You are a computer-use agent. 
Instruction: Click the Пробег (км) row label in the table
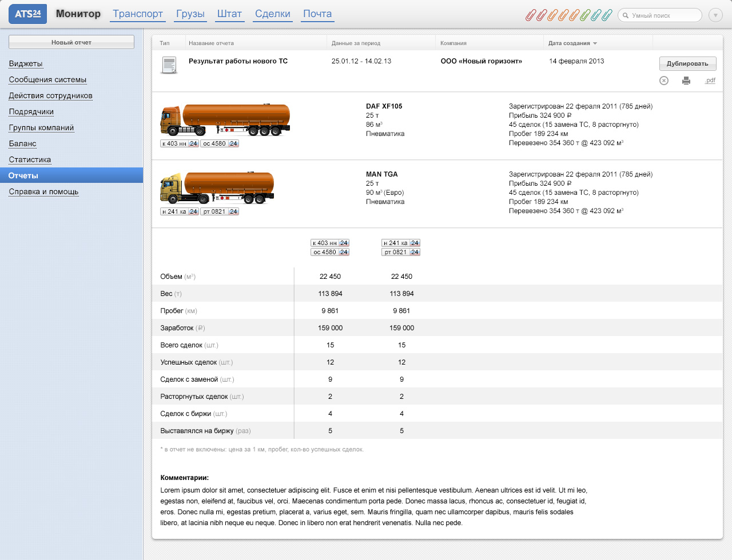(178, 311)
